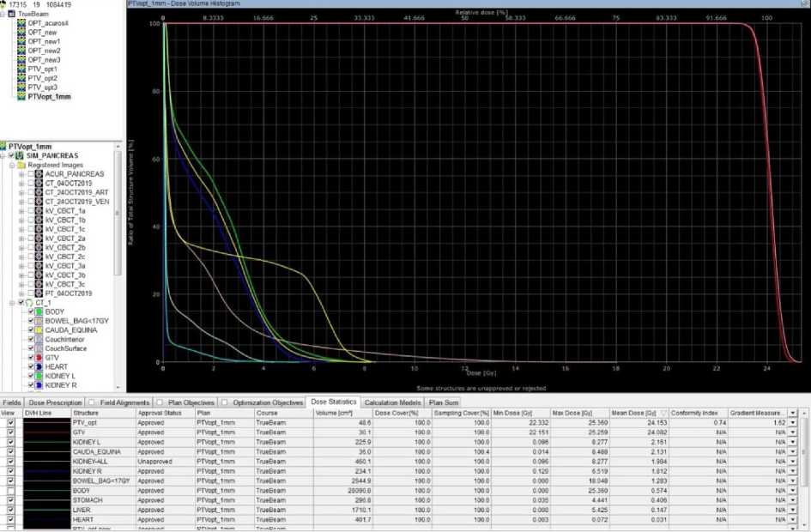Open the OPT_acuros4 plan icon
811x532 pixels.
tap(21, 23)
